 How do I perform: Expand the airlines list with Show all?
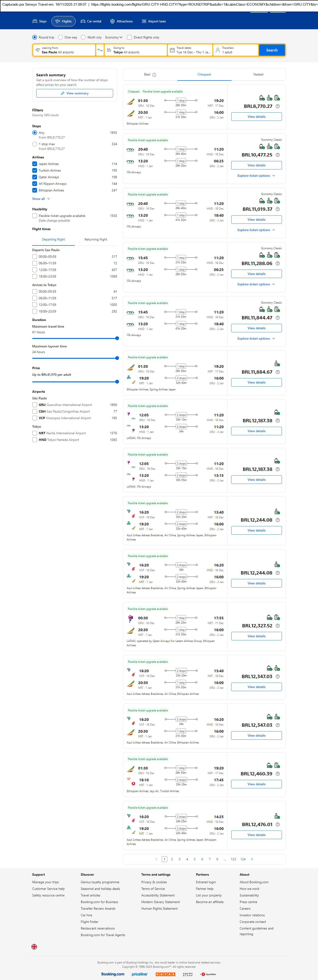[41, 199]
